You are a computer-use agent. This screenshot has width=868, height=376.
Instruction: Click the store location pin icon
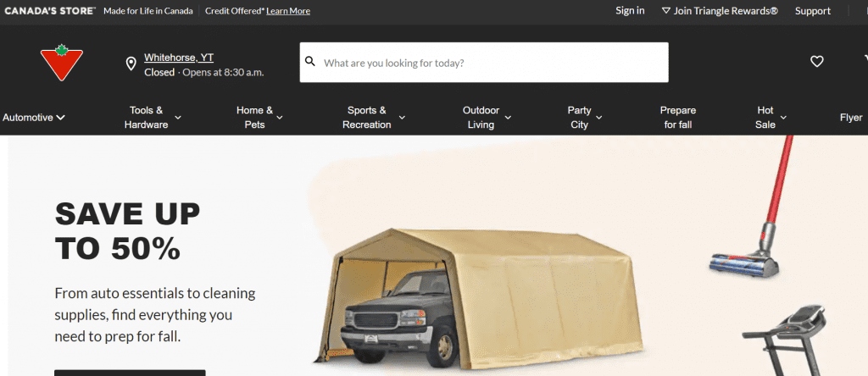(x=131, y=64)
